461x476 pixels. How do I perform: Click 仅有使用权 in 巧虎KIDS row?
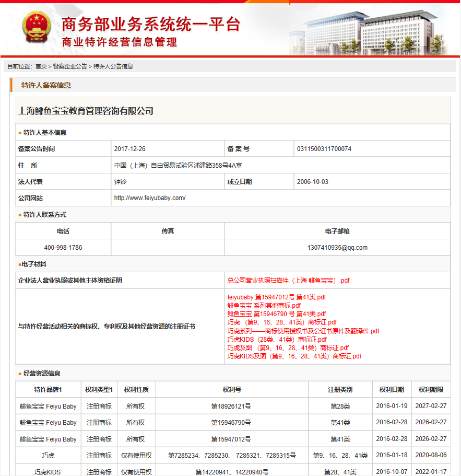[x=136, y=472]
